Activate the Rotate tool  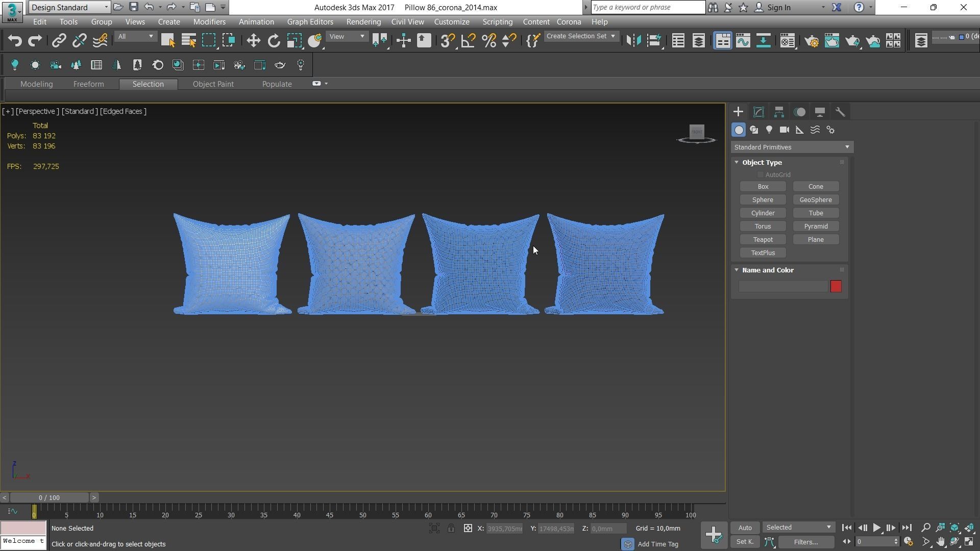pyautogui.click(x=274, y=41)
